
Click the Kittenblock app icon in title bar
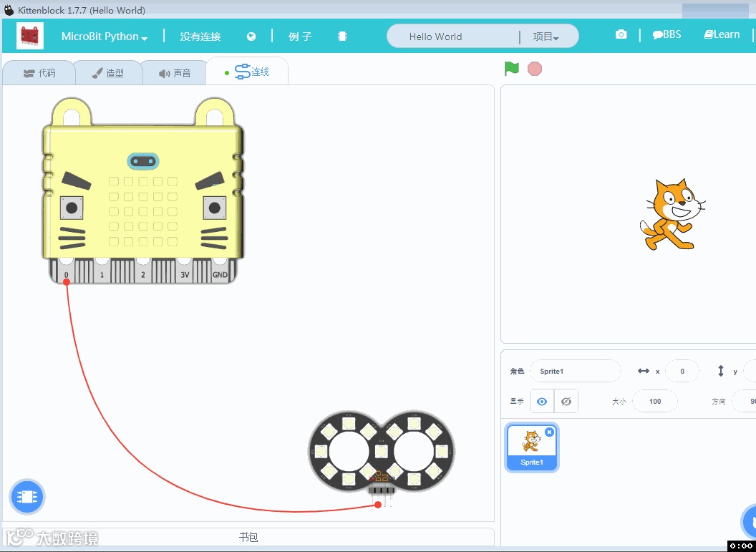(x=9, y=9)
